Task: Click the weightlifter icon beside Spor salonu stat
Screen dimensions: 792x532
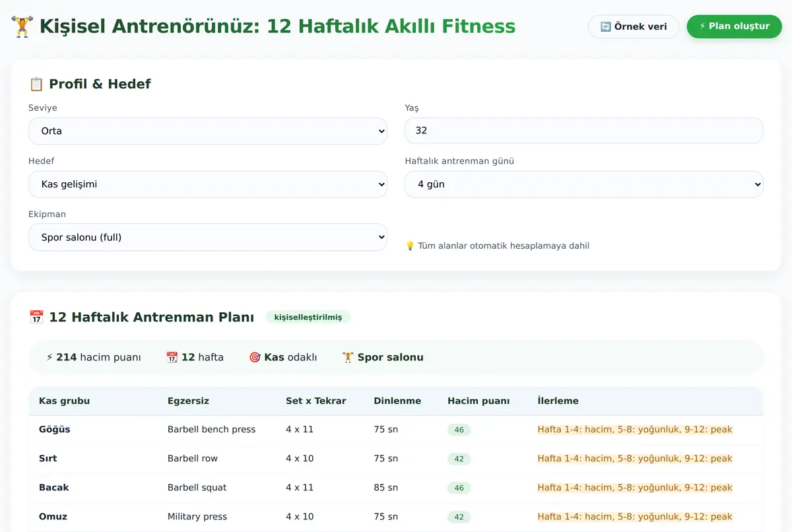Action: click(348, 357)
